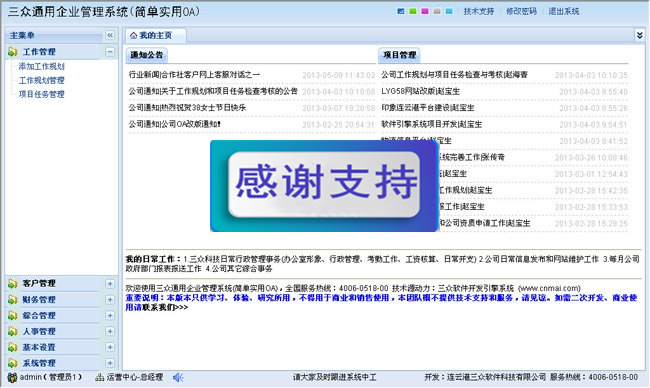Toggle the speaker sound icon in status bar
The height and width of the screenshot is (388, 650).
tap(178, 378)
